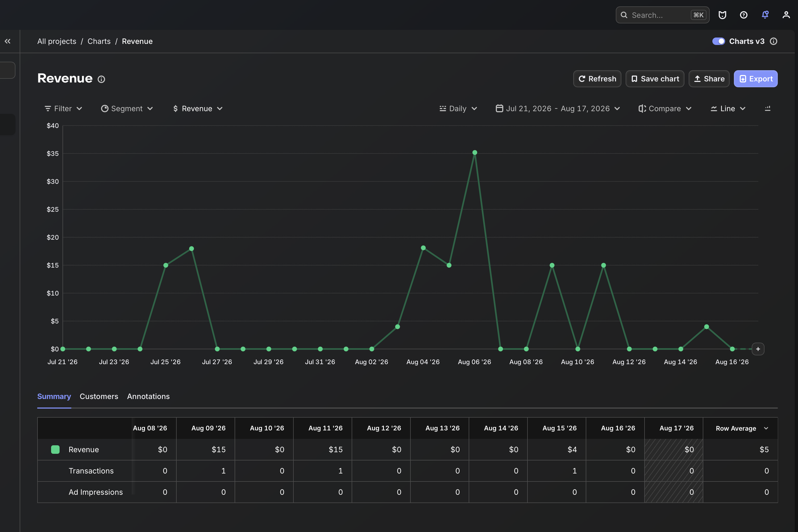Open the Daily resolution dropdown
The height and width of the screenshot is (532, 798).
458,109
